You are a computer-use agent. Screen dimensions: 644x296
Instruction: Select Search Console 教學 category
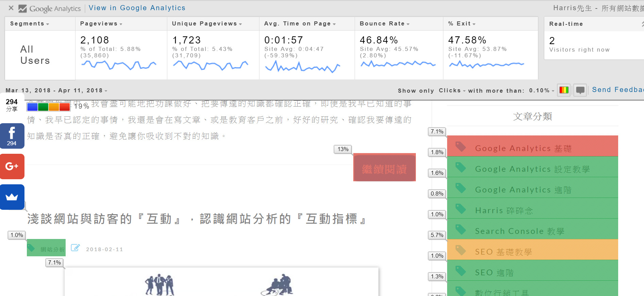(x=519, y=231)
